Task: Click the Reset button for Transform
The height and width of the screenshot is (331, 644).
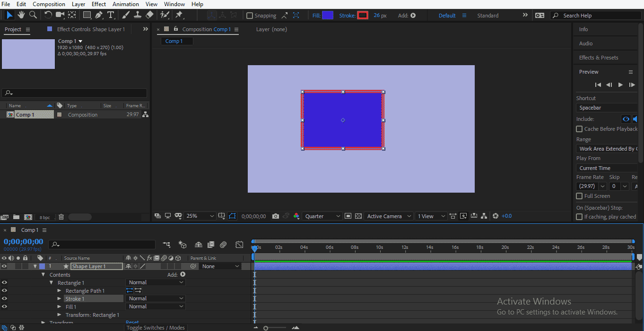Action: tap(132, 322)
